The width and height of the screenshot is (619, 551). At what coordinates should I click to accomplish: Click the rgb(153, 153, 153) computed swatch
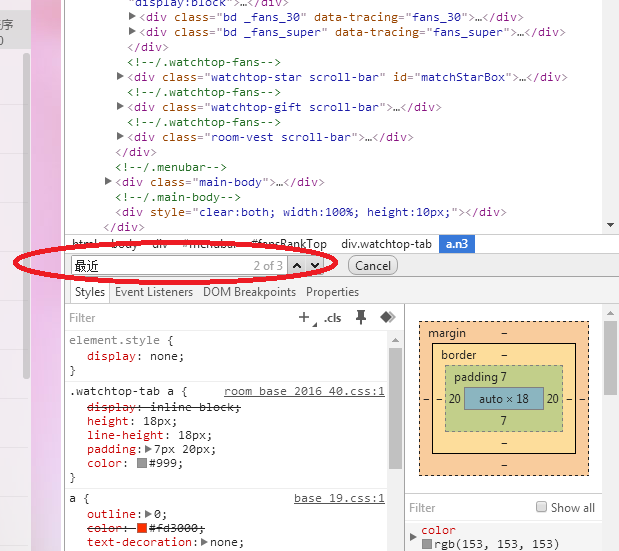click(x=427, y=544)
